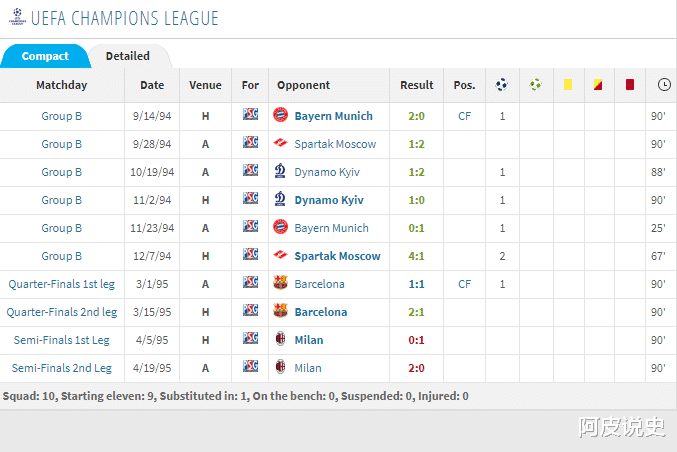Open the Detailed tab

point(128,56)
